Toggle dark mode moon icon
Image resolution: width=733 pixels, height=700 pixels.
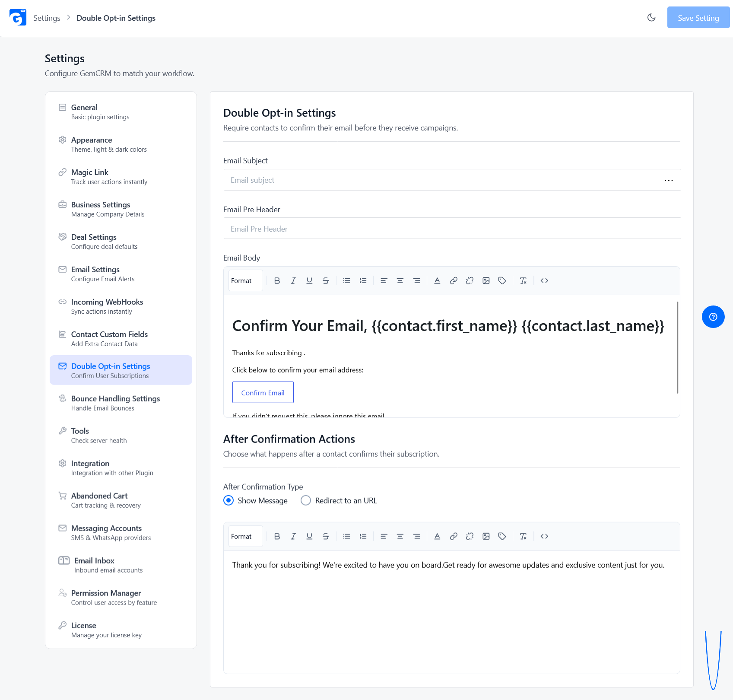point(651,18)
